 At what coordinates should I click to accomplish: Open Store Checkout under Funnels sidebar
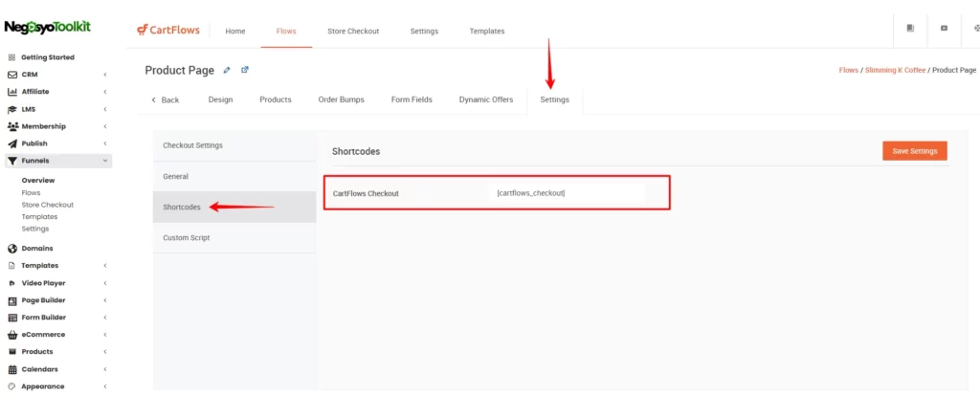pos(48,205)
